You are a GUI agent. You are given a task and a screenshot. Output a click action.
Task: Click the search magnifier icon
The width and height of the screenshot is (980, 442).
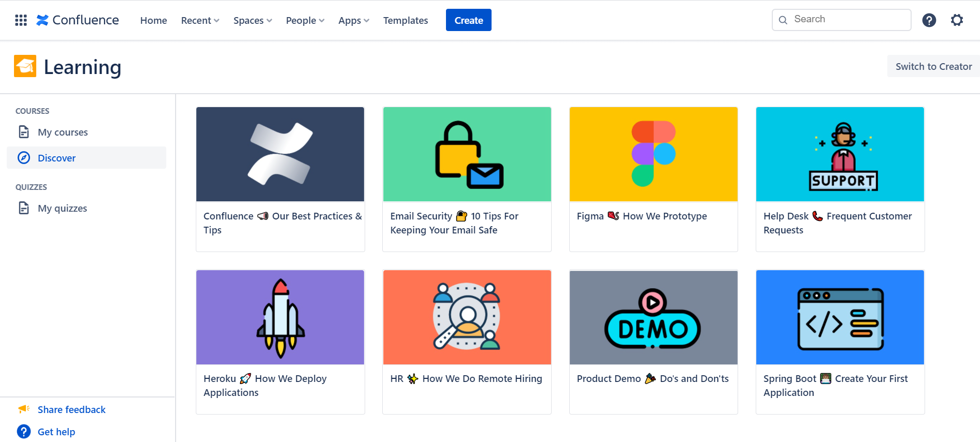tap(783, 20)
